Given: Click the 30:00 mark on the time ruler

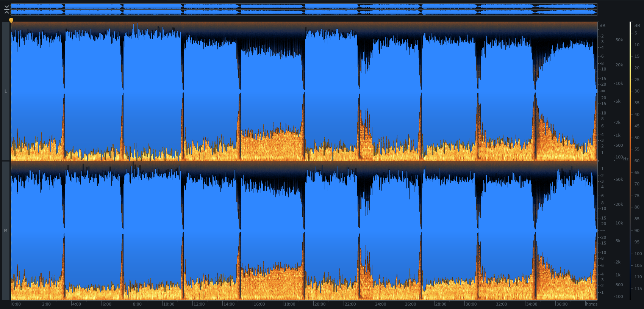Looking at the screenshot, I should coord(470,304).
